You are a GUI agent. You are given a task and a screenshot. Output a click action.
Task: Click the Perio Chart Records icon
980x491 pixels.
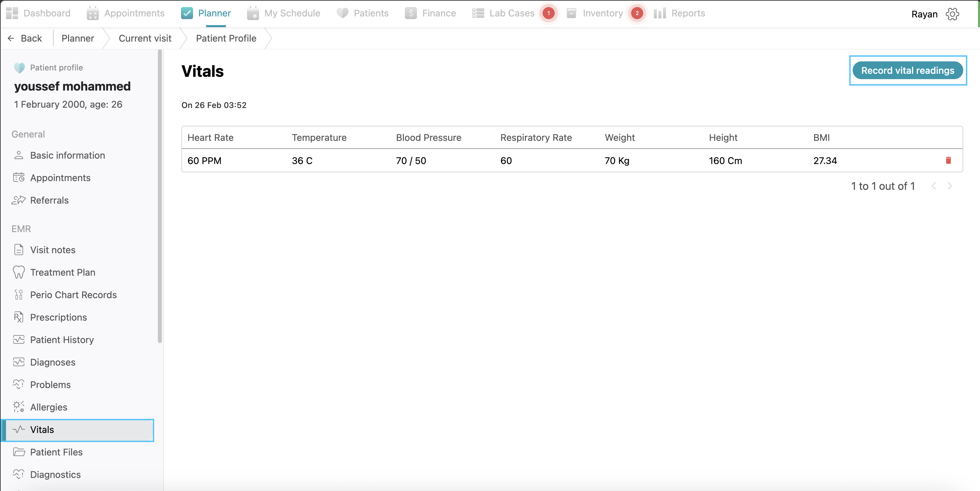(18, 294)
